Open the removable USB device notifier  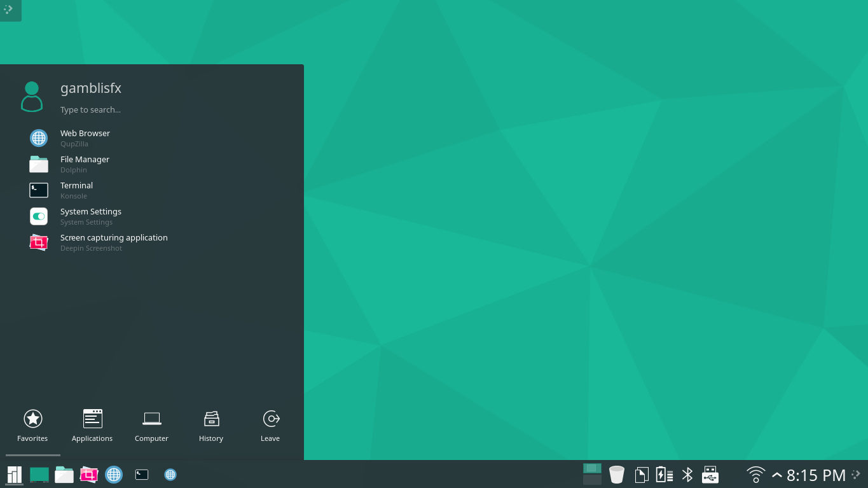[709, 475]
